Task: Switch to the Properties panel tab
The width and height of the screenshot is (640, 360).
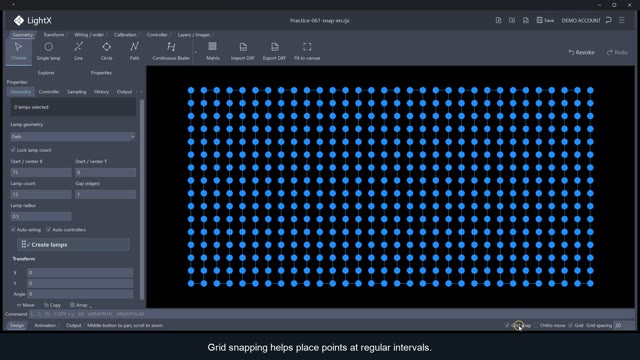Action: point(101,73)
